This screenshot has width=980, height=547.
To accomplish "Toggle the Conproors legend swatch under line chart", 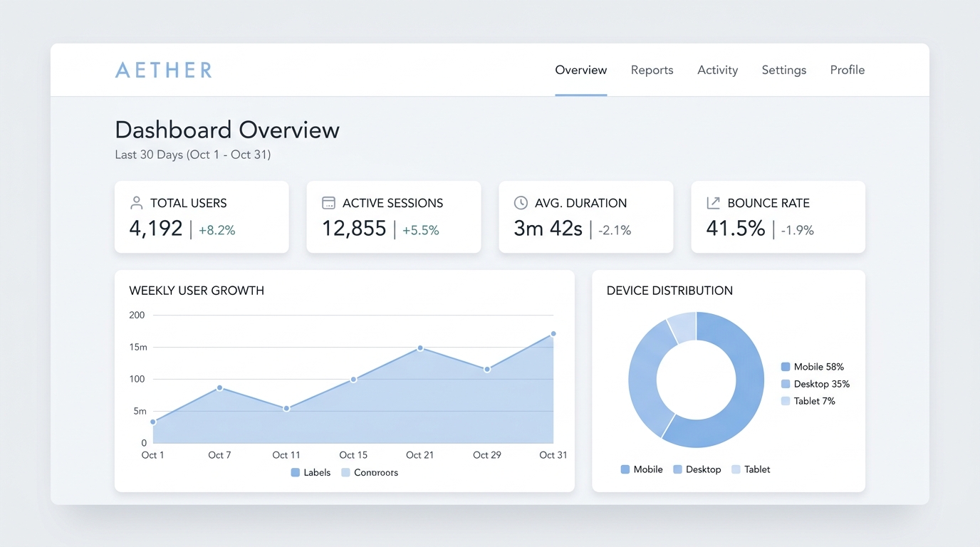I will point(345,473).
